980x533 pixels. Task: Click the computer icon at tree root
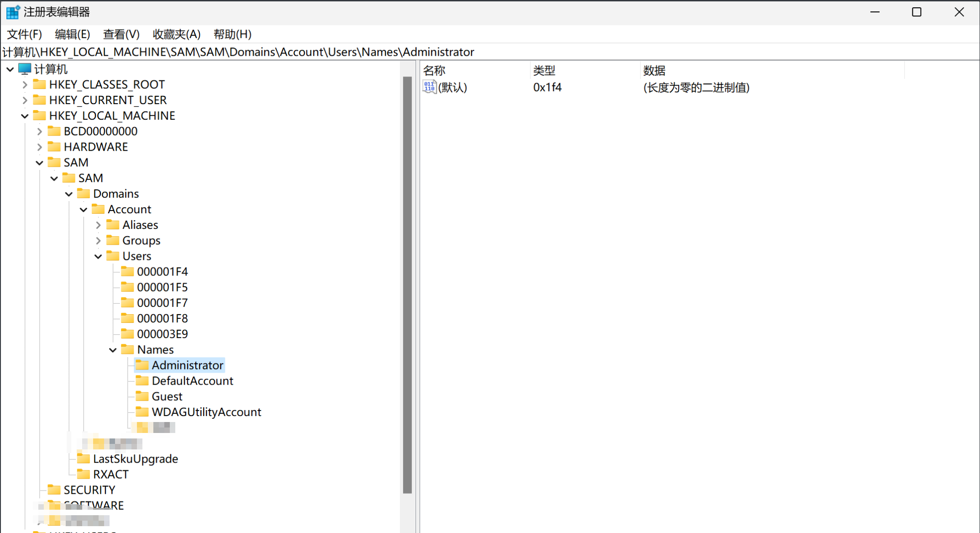25,69
